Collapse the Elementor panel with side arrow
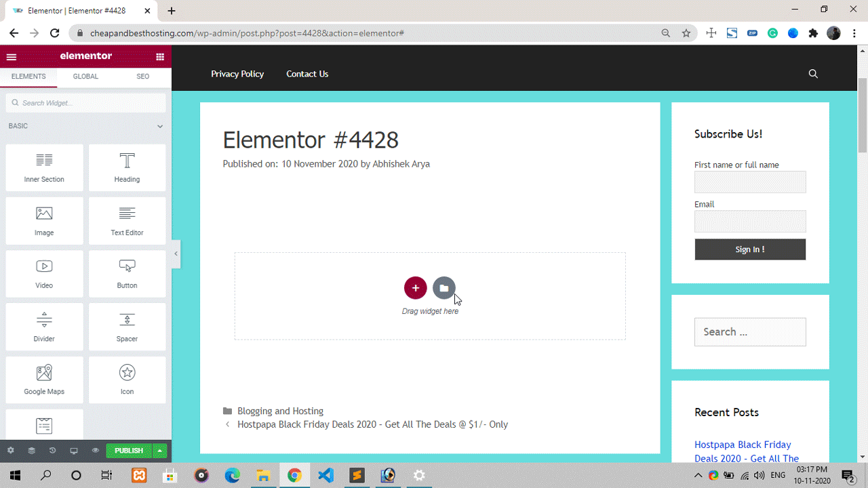The image size is (868, 488). (176, 253)
